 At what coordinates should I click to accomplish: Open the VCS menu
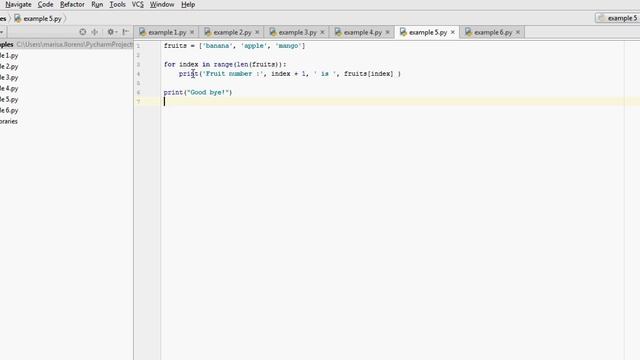click(138, 4)
